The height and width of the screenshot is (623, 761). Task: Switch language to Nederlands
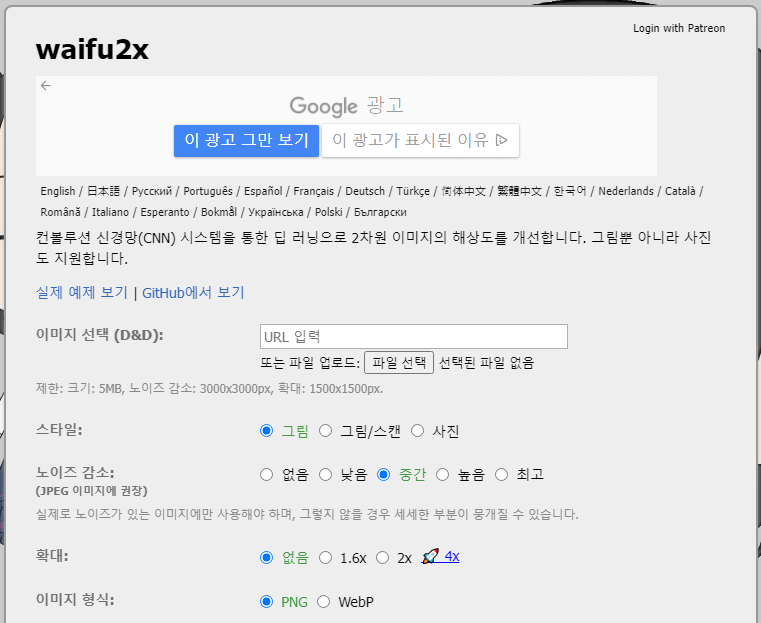coord(626,191)
